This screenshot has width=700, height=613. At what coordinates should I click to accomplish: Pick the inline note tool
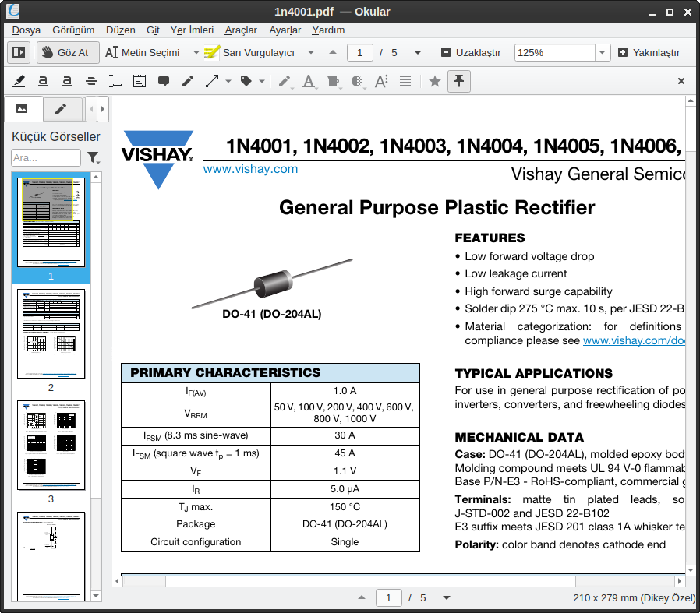pos(140,81)
